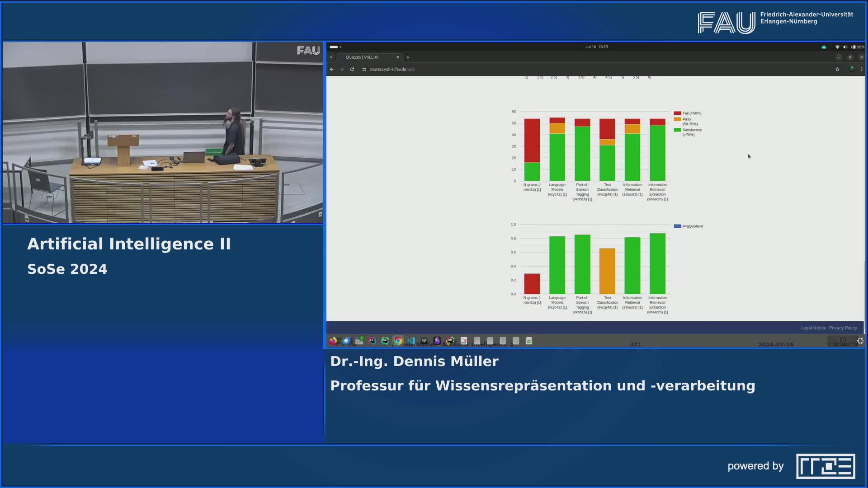Image resolution: width=868 pixels, height=488 pixels.
Task: Expand the tab search dropdown arrow
Action: click(x=331, y=57)
